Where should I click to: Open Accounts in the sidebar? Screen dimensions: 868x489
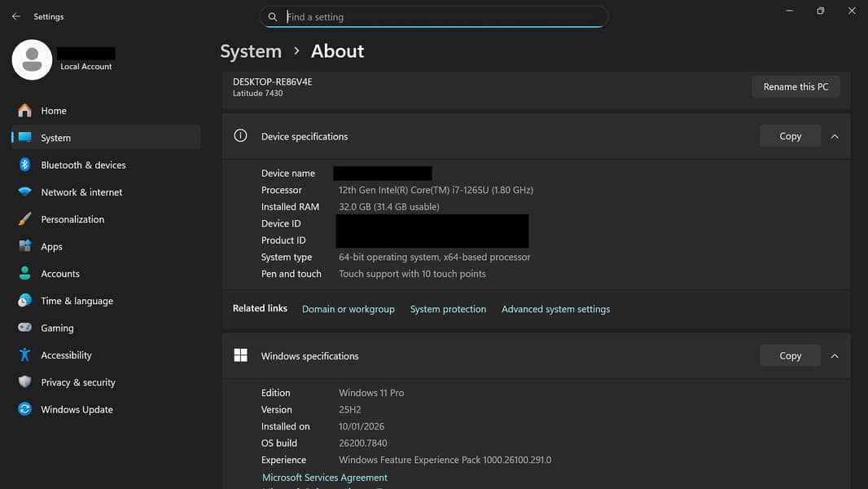60,274
